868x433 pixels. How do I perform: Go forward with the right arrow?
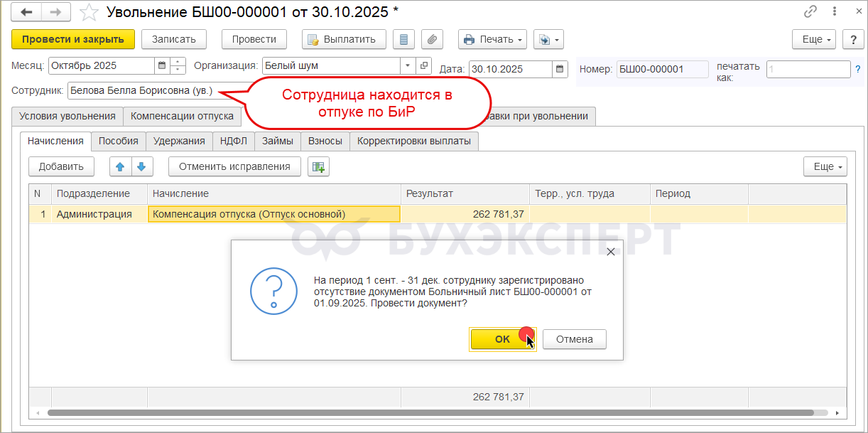(56, 12)
